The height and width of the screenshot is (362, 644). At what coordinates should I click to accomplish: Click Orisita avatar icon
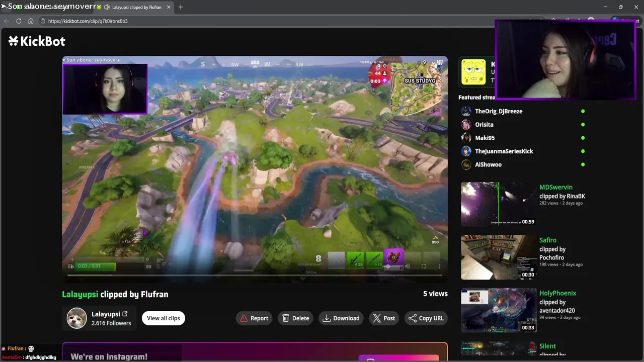coord(466,124)
